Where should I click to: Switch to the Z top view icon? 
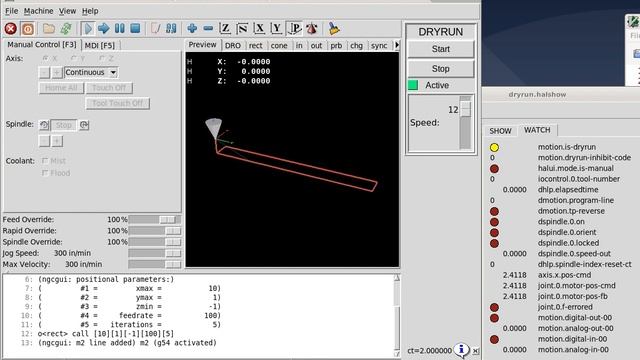click(225, 29)
